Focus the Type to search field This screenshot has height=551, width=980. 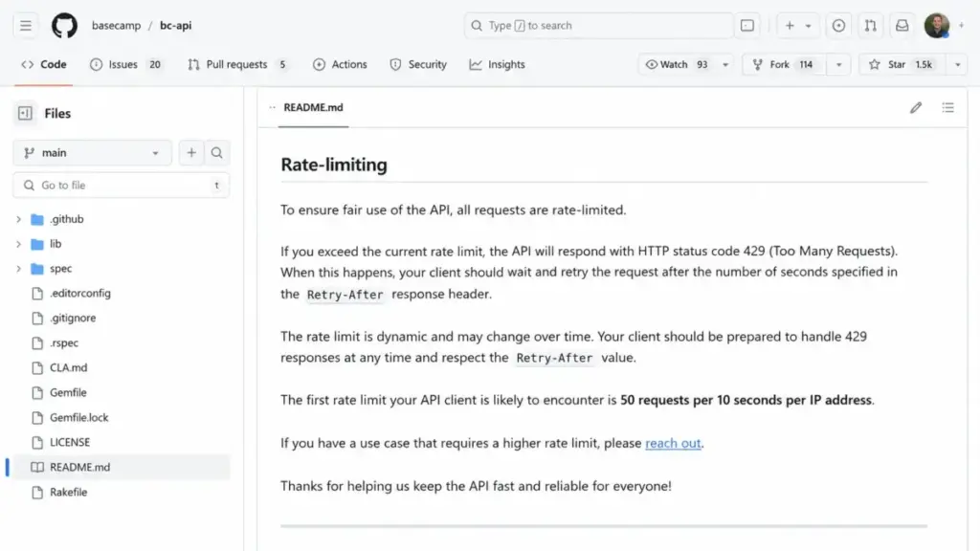click(x=598, y=26)
